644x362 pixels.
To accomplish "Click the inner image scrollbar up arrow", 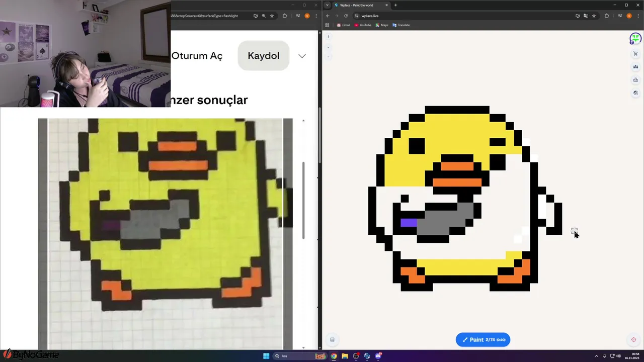I will pyautogui.click(x=303, y=121).
